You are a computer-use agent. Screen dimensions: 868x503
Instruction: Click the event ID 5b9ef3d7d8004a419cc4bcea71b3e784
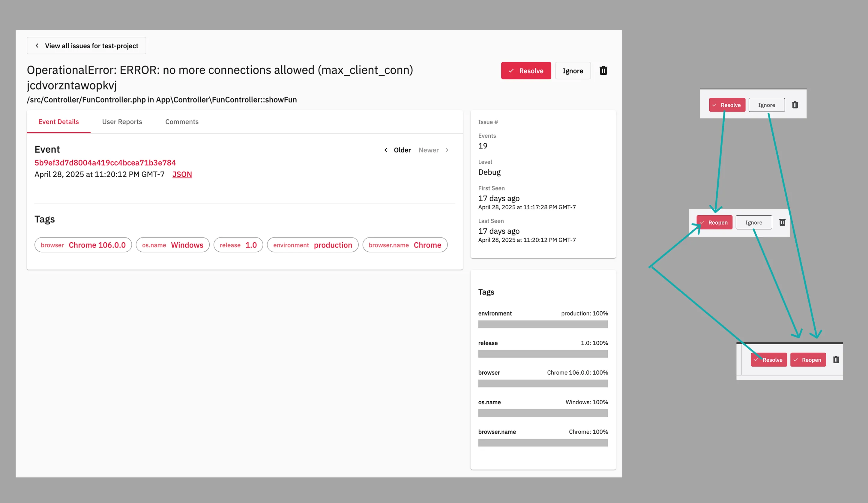[105, 163]
